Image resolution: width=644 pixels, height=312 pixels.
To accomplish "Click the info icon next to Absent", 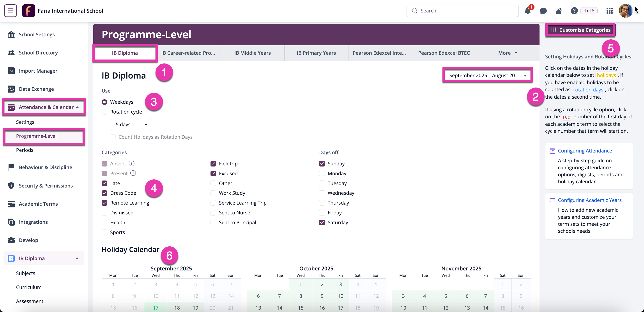I will [131, 163].
